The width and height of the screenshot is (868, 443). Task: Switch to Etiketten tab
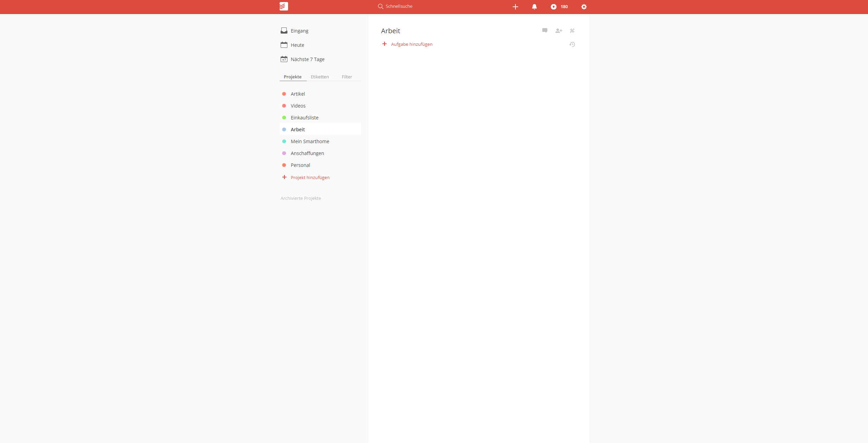(320, 77)
